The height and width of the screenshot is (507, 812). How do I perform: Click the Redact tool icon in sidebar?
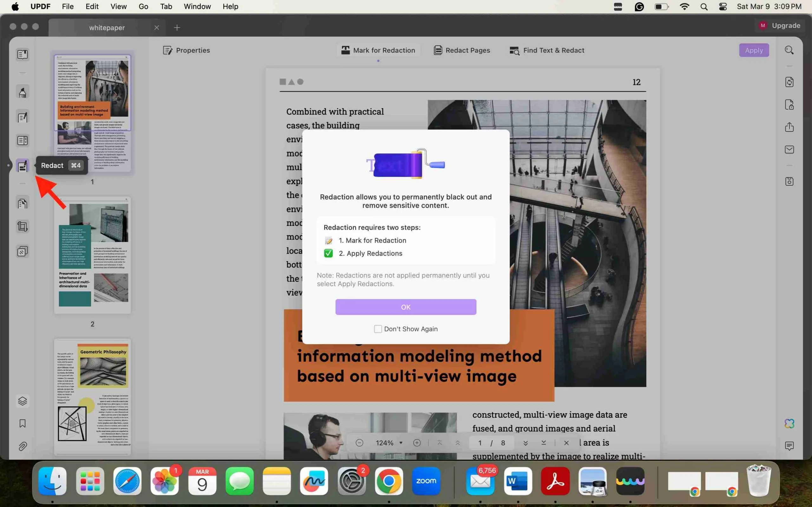(x=22, y=165)
